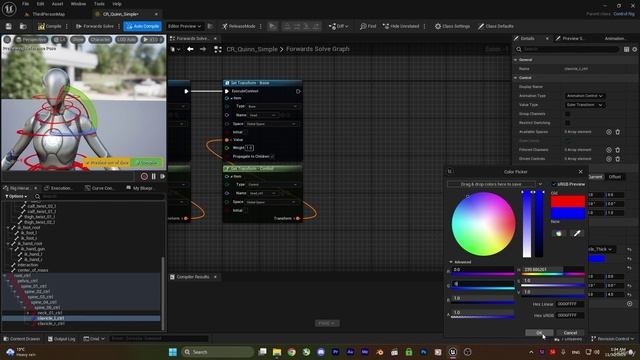The width and height of the screenshot is (640, 360).
Task: Open the Window menu
Action: 78,4
